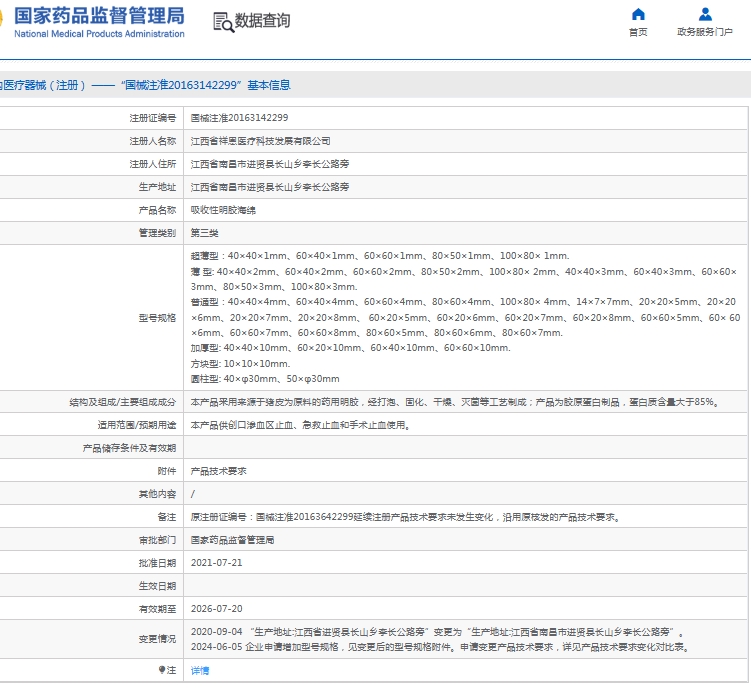Click the pin icon beside 注

162,670
